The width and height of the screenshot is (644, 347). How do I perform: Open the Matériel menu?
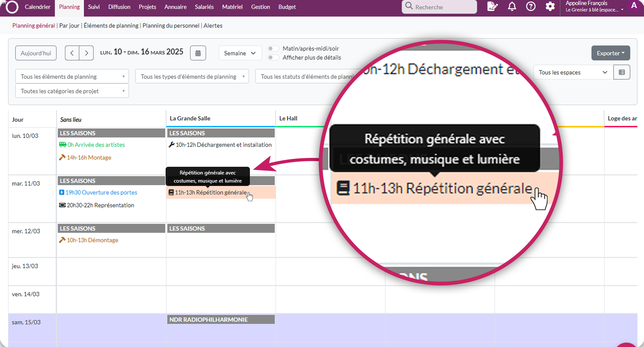coord(232,7)
